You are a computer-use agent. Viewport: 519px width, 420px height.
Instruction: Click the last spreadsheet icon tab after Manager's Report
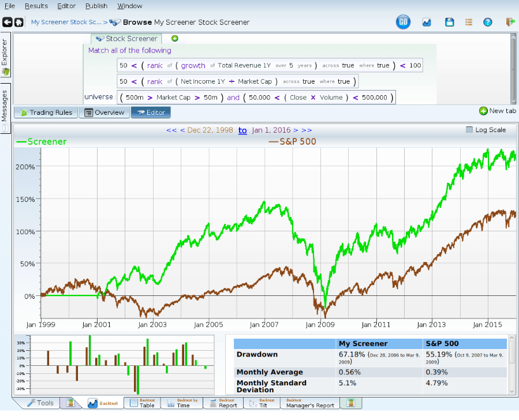click(x=351, y=403)
